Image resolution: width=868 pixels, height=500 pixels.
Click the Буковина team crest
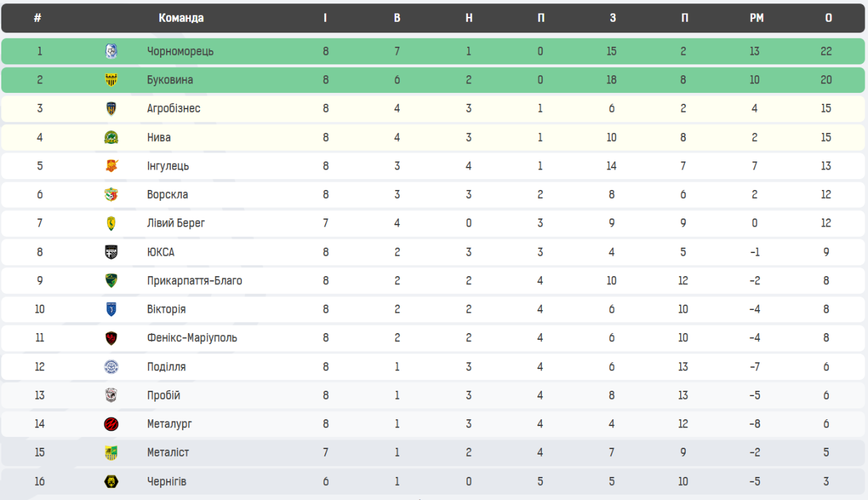(x=111, y=80)
